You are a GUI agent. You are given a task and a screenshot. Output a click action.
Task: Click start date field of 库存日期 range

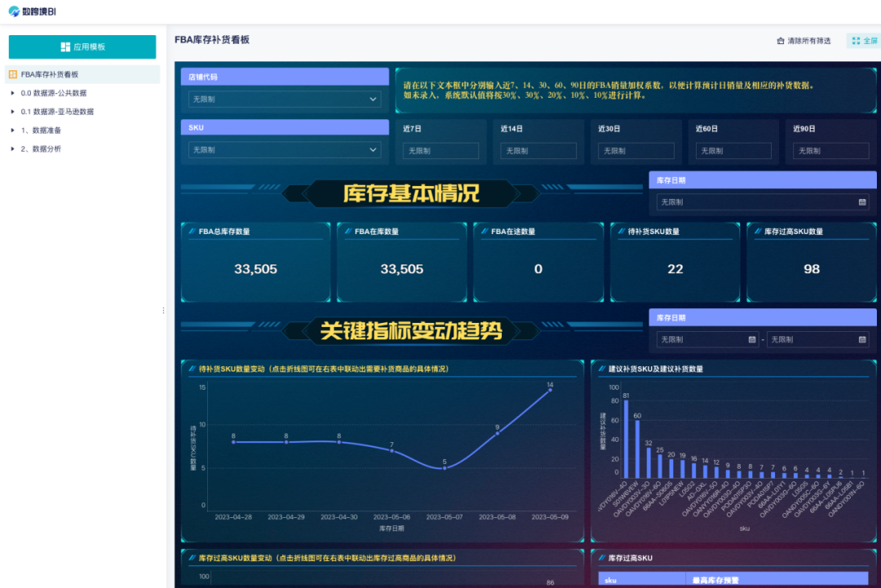click(x=707, y=339)
